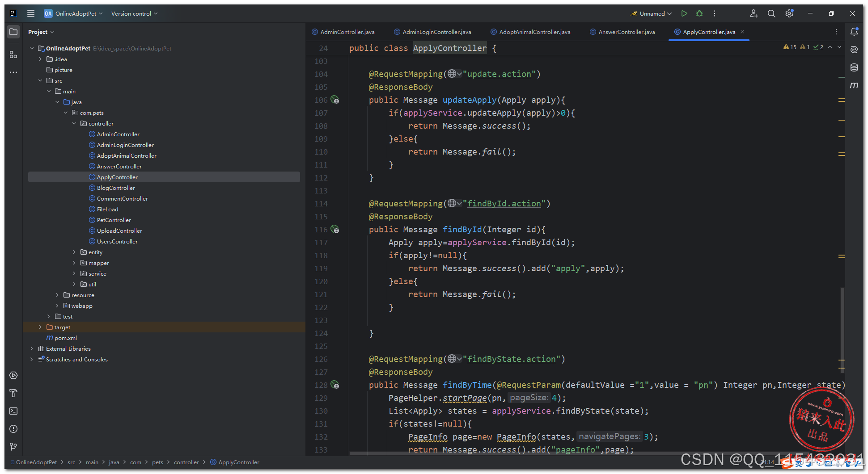Open more run actions menu

715,13
